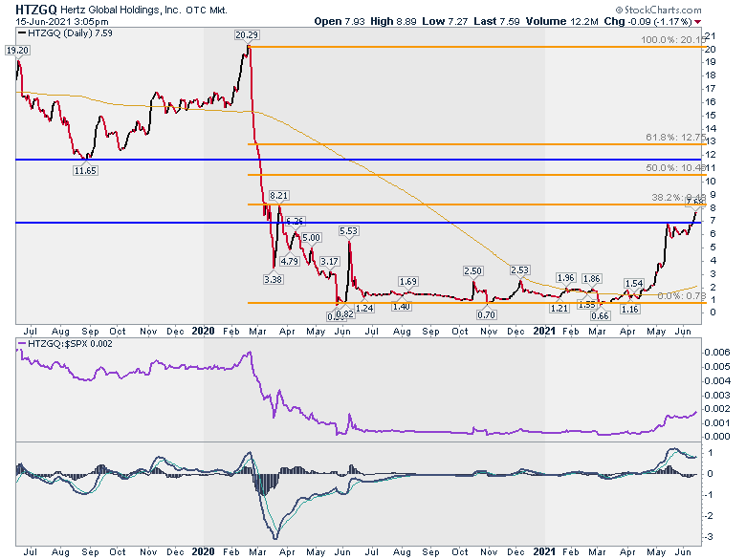This screenshot has width=746, height=560.
Task: Click the 0.70 low price label
Action: point(486,314)
